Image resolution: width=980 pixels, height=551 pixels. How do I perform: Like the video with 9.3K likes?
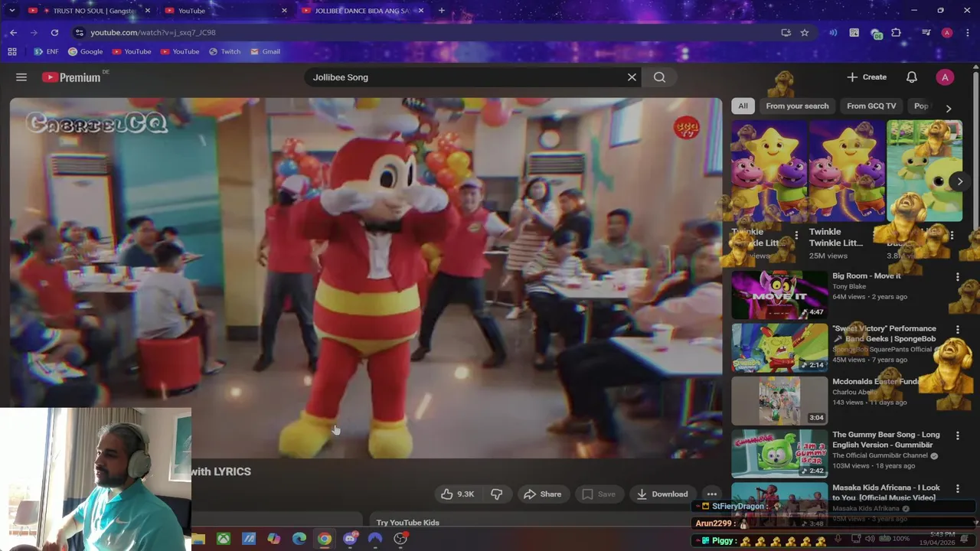coord(457,494)
